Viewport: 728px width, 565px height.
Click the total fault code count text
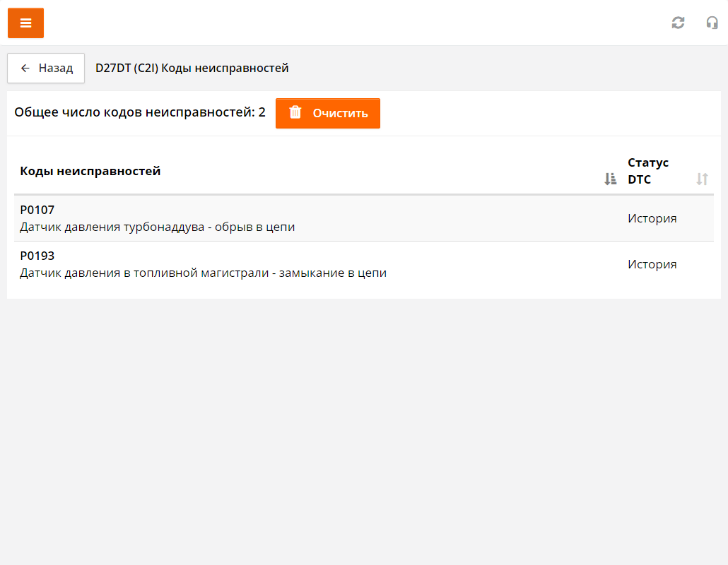pos(140,112)
